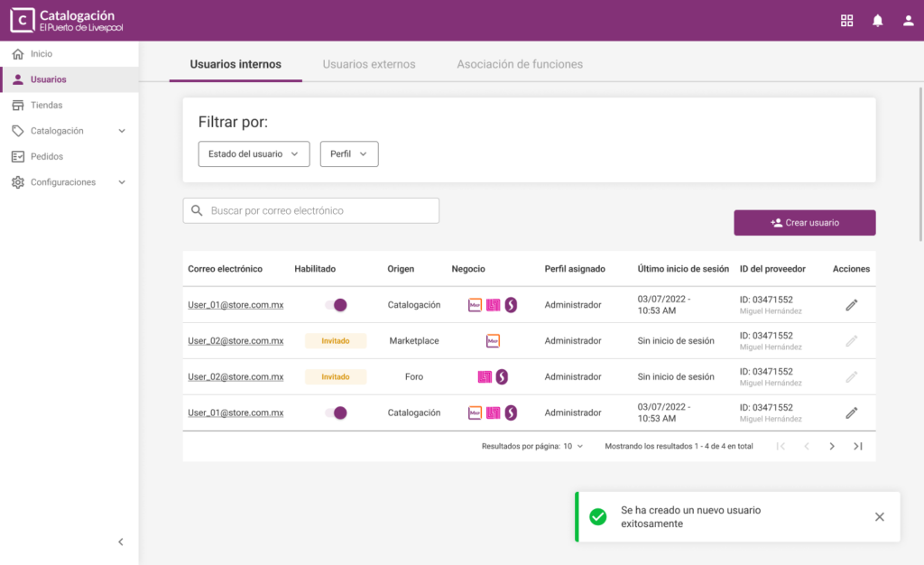Click the Pedidos checklist icon in sidebar
This screenshot has height=565, width=924.
point(18,156)
